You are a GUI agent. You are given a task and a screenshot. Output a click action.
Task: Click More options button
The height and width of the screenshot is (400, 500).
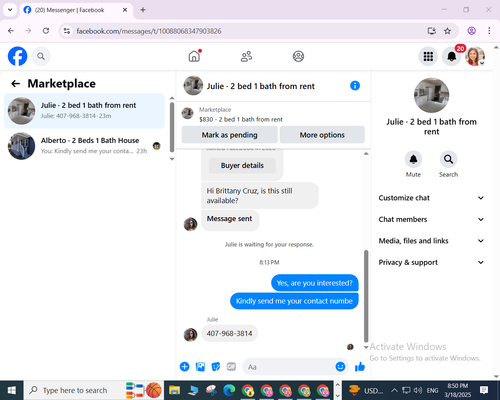pyautogui.click(x=322, y=135)
